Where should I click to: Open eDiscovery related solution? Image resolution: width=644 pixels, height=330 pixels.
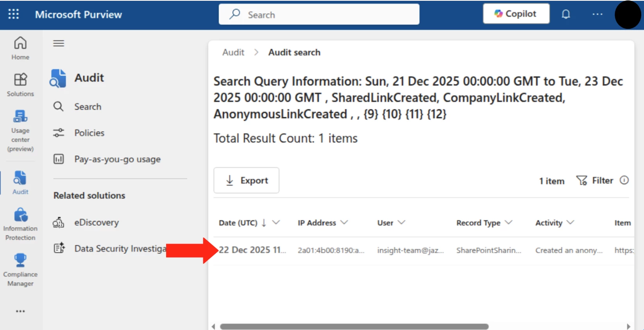tap(96, 222)
